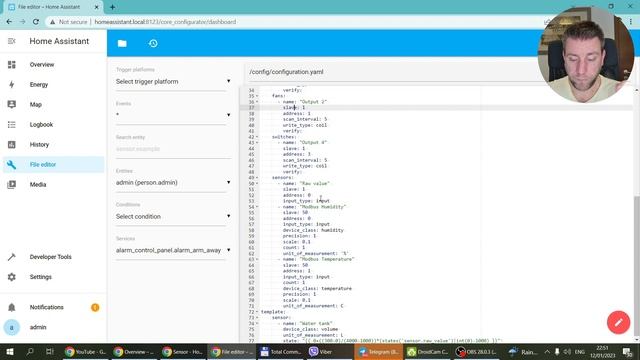Image resolution: width=640 pixels, height=360 pixels.
Task: Open the Entities dropdown showing admin (person.admin)
Action: click(x=173, y=182)
